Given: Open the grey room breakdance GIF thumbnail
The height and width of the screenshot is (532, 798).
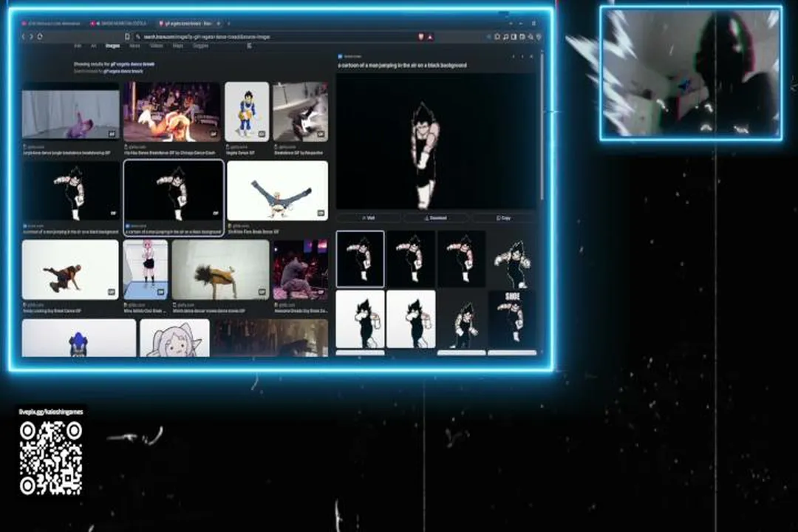Looking at the screenshot, I should [300, 112].
